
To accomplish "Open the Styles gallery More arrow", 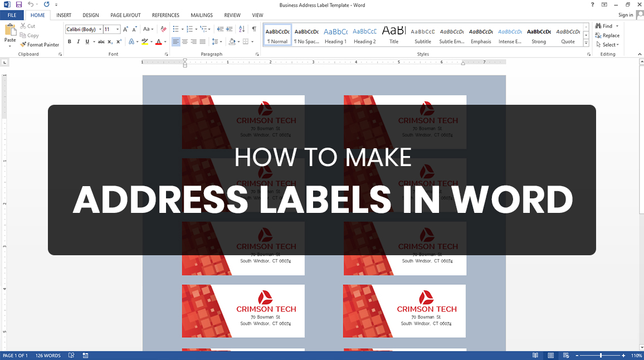I will click(586, 43).
